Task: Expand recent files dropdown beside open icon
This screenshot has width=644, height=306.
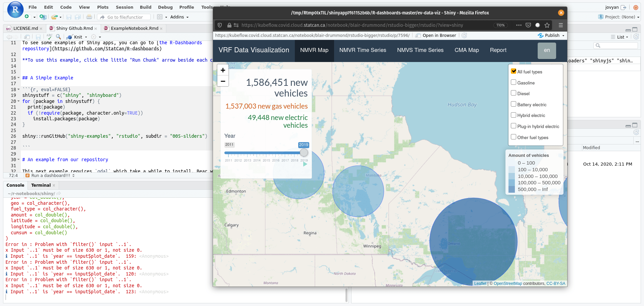Action: (60, 17)
